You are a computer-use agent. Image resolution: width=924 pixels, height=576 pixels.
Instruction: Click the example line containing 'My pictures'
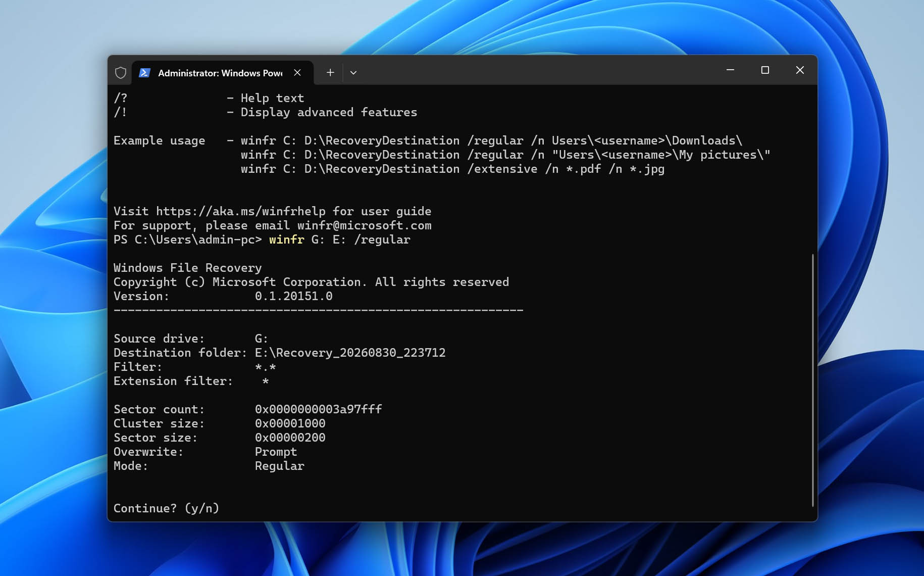click(x=506, y=155)
